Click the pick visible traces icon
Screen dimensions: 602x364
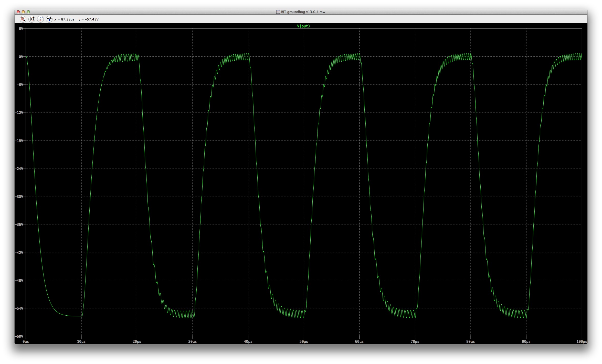coord(40,19)
